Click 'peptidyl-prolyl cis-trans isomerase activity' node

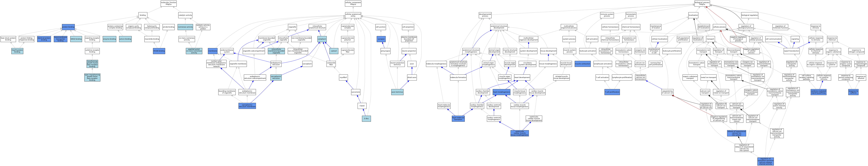pos(194,51)
